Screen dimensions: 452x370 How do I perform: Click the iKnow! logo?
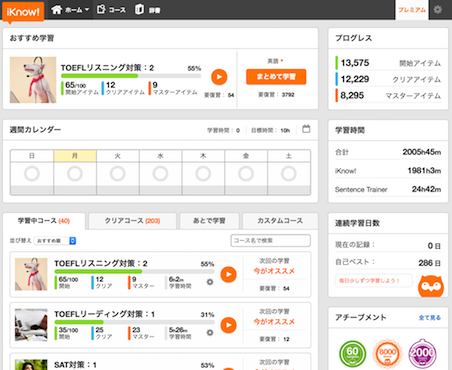[23, 12]
